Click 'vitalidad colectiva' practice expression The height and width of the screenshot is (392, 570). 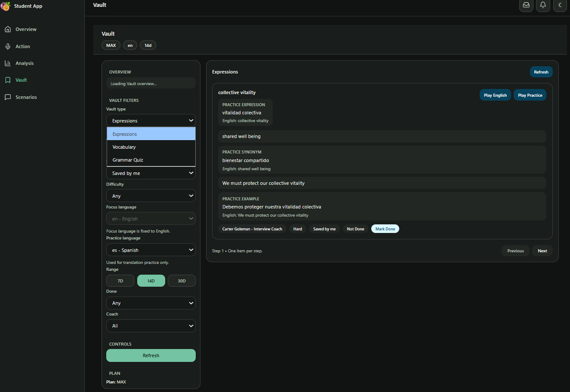(x=242, y=113)
